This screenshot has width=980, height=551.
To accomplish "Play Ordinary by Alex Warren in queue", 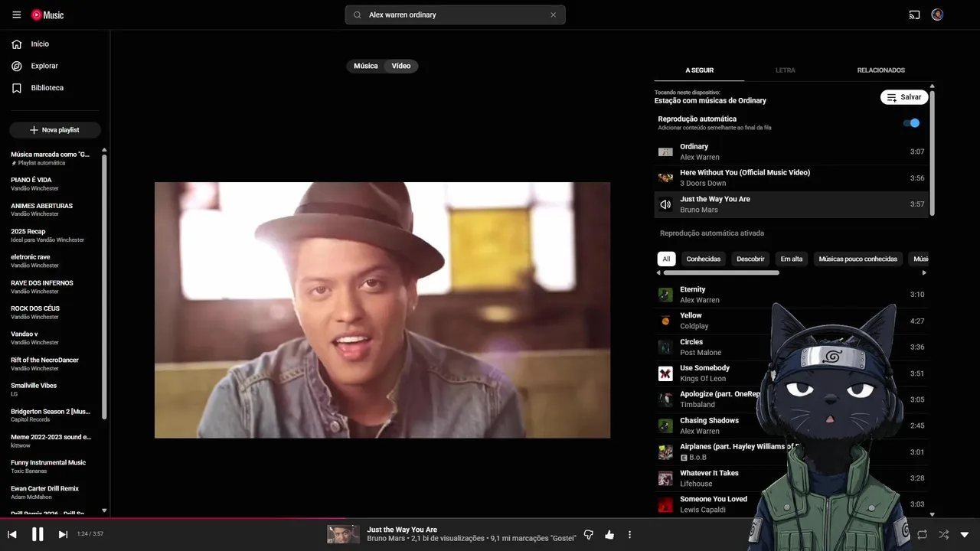I will tap(791, 152).
